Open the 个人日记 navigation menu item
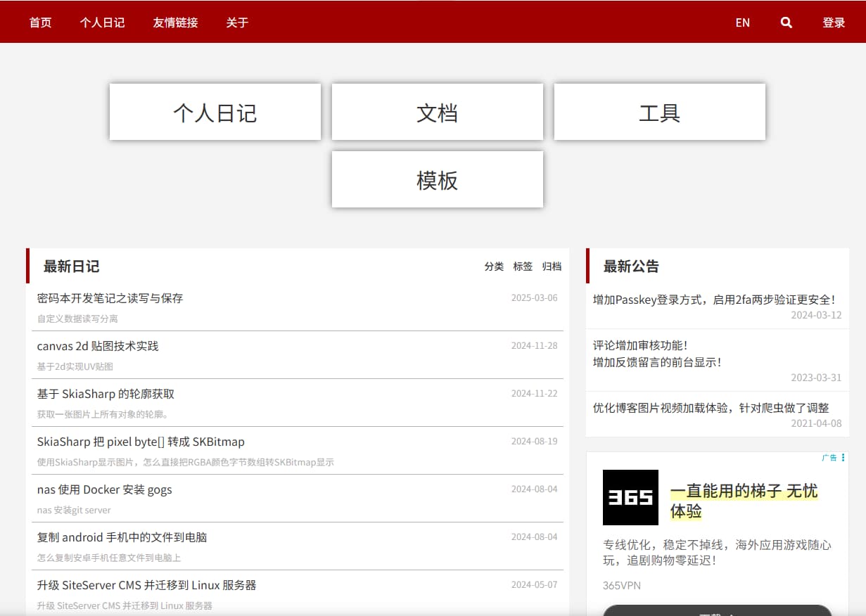This screenshot has height=616, width=866. coord(102,22)
